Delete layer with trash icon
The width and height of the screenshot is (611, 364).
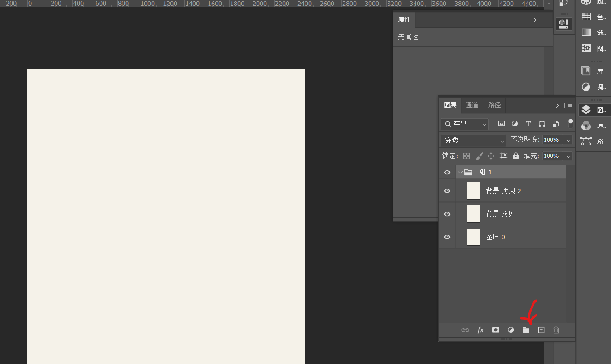click(556, 330)
